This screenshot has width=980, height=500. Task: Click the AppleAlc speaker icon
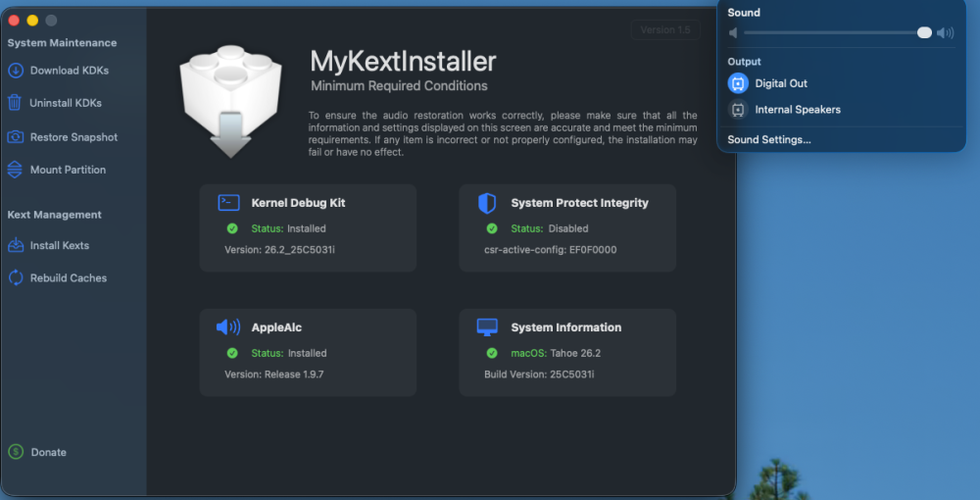click(x=228, y=326)
